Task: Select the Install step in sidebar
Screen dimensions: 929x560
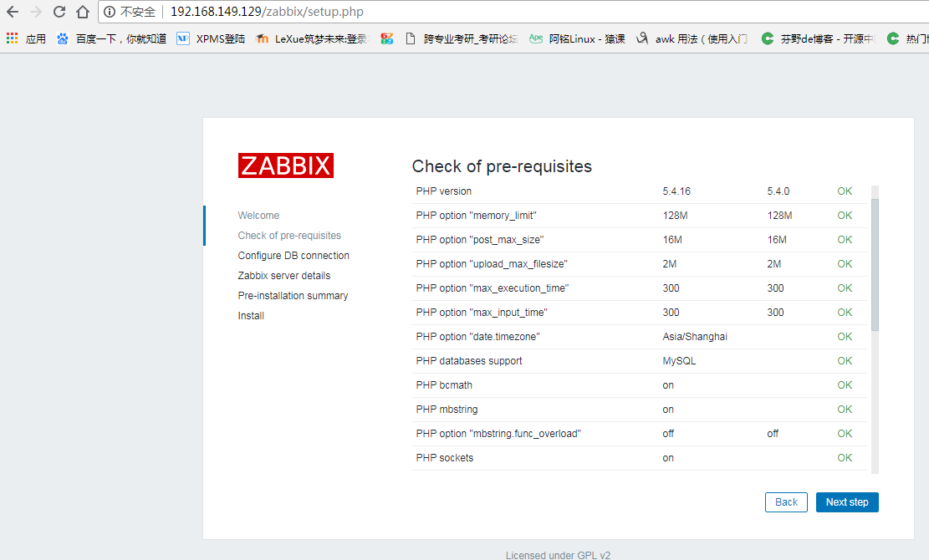Action: (x=251, y=316)
